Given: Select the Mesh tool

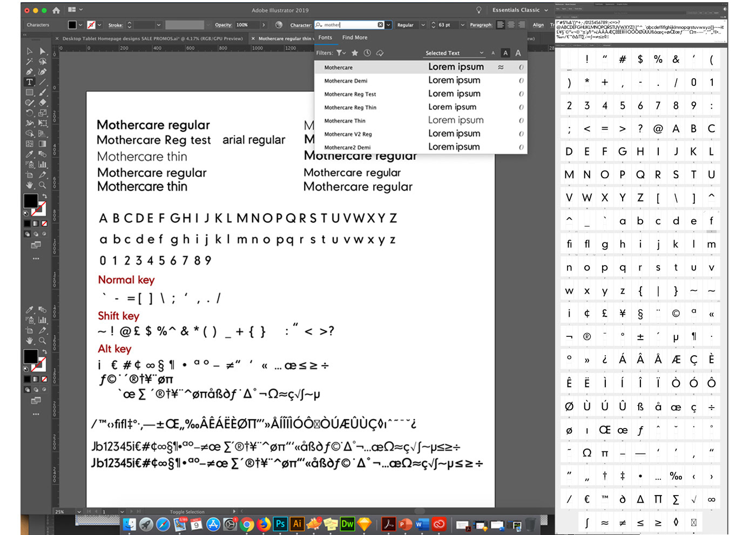Looking at the screenshot, I should [30, 144].
